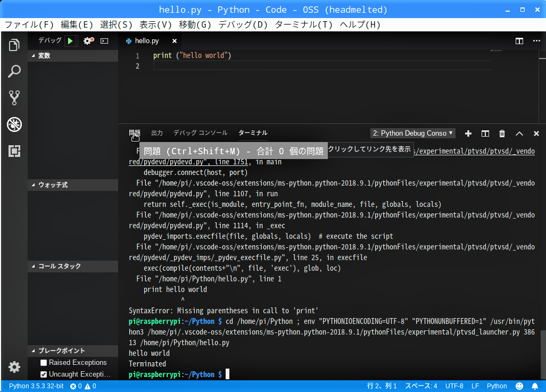Image resolution: width=546 pixels, height=392 pixels.
Task: Open the feedback smiley icon
Action: pos(519,386)
